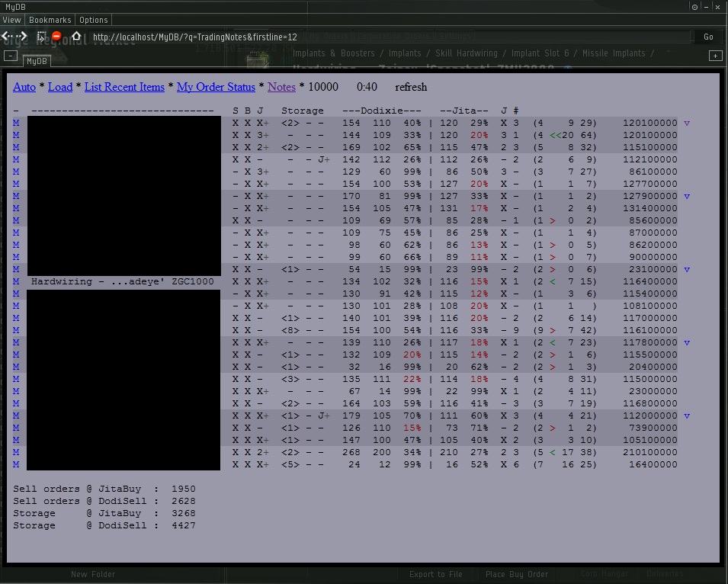Open the Options menu
The height and width of the screenshot is (584, 728).
94,20
